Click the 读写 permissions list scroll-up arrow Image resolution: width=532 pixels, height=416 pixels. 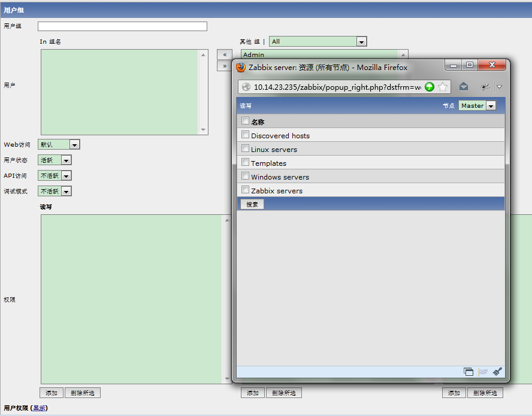[227, 220]
